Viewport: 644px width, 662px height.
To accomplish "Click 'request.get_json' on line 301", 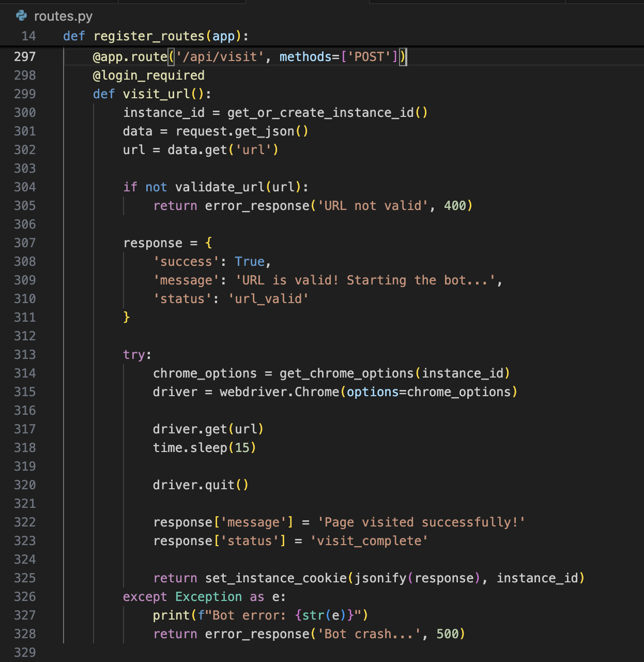I will pos(235,131).
